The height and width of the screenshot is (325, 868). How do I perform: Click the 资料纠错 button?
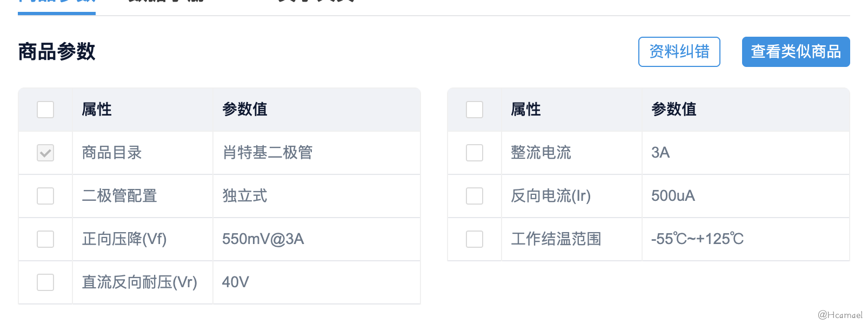pyautogui.click(x=679, y=52)
